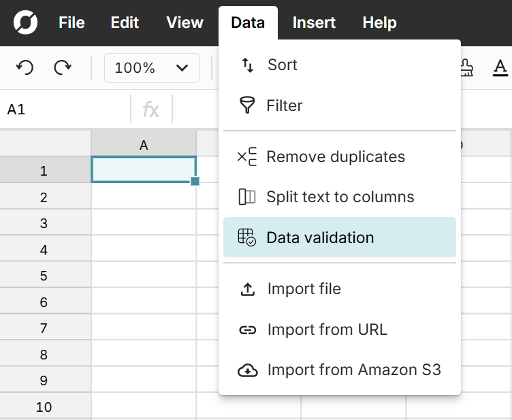
Task: Open the Insert menu
Action: (x=314, y=22)
